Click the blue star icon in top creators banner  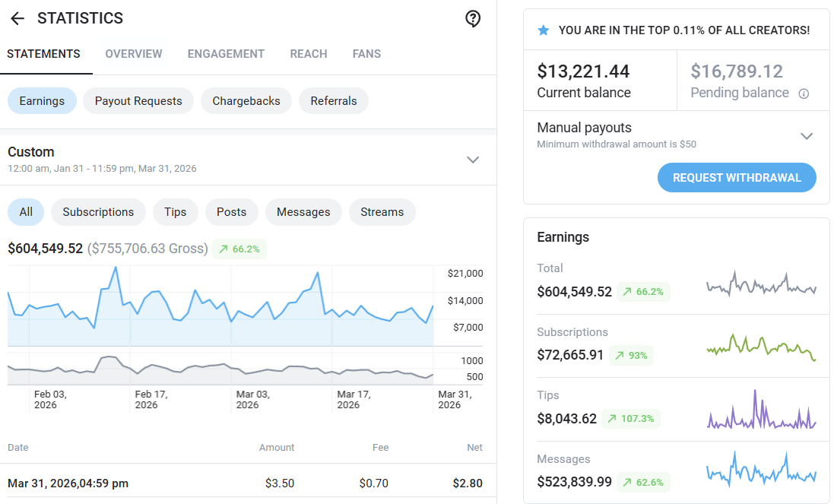coord(543,30)
